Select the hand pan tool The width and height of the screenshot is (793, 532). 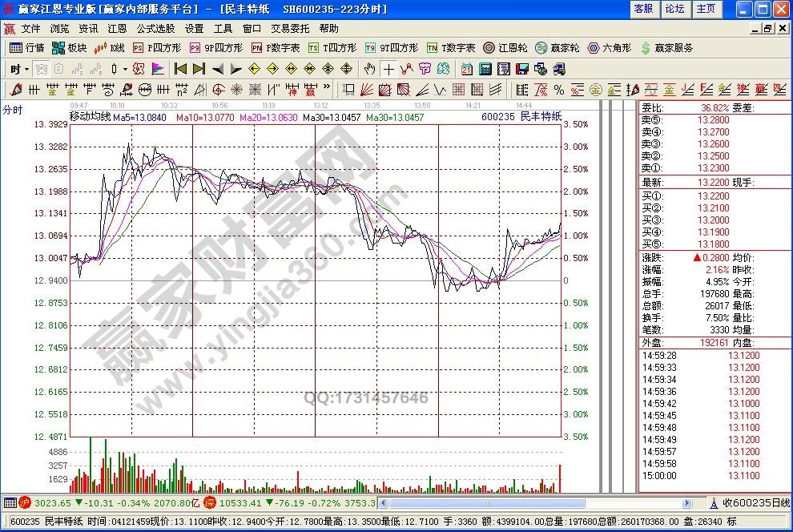(370, 69)
